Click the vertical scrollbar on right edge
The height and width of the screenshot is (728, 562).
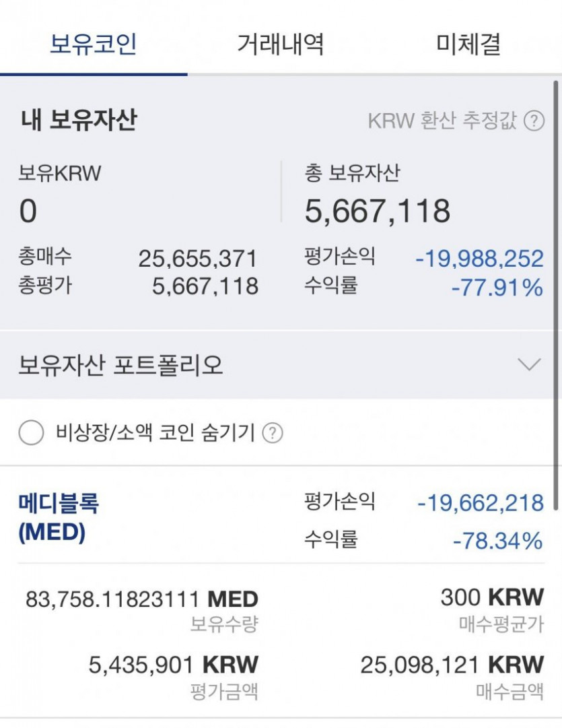click(555, 295)
